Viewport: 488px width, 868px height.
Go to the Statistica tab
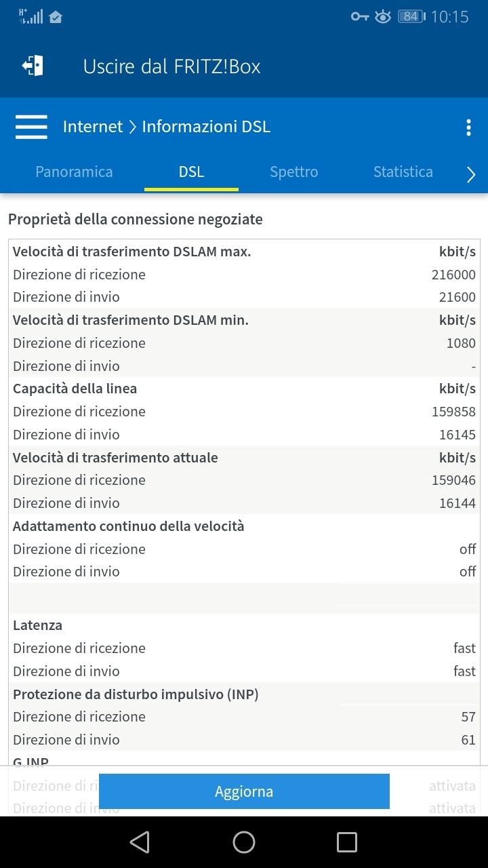[x=403, y=172]
